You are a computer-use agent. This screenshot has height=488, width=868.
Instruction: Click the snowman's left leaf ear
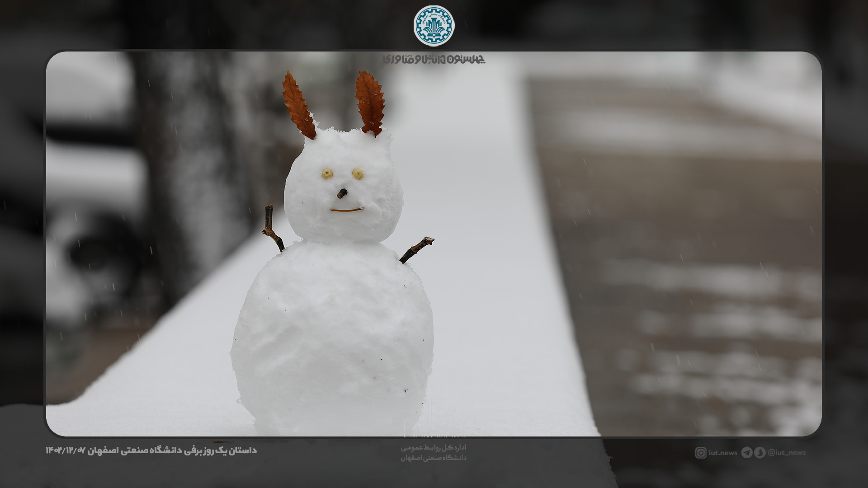click(x=298, y=106)
